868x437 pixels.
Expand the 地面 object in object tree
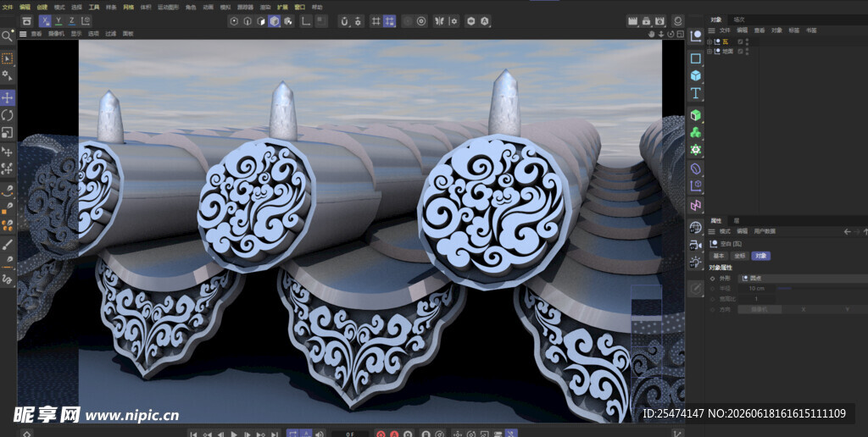click(709, 51)
